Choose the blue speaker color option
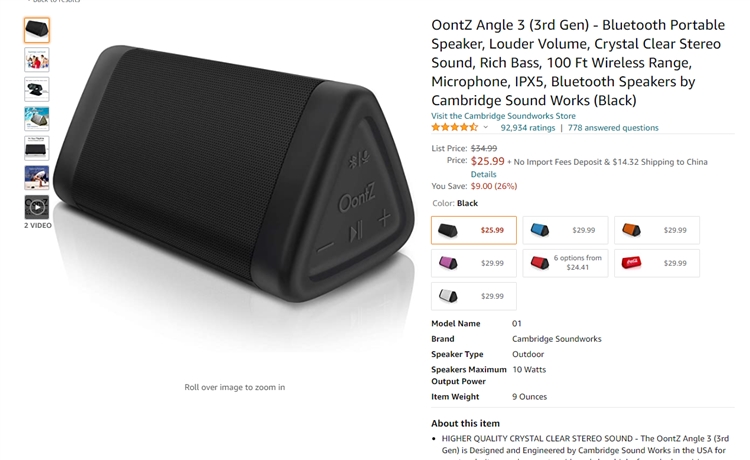The height and width of the screenshot is (460, 750). (x=565, y=230)
